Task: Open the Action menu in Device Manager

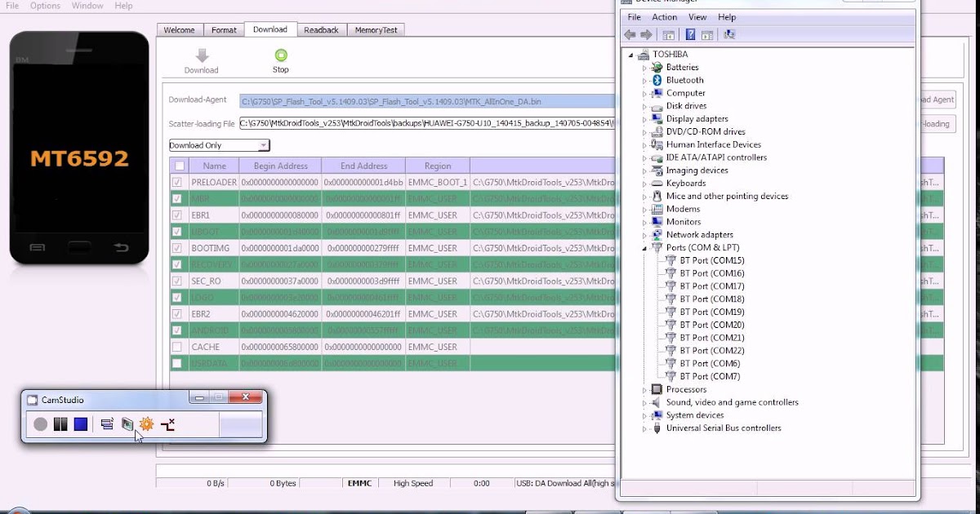Action: [x=664, y=17]
